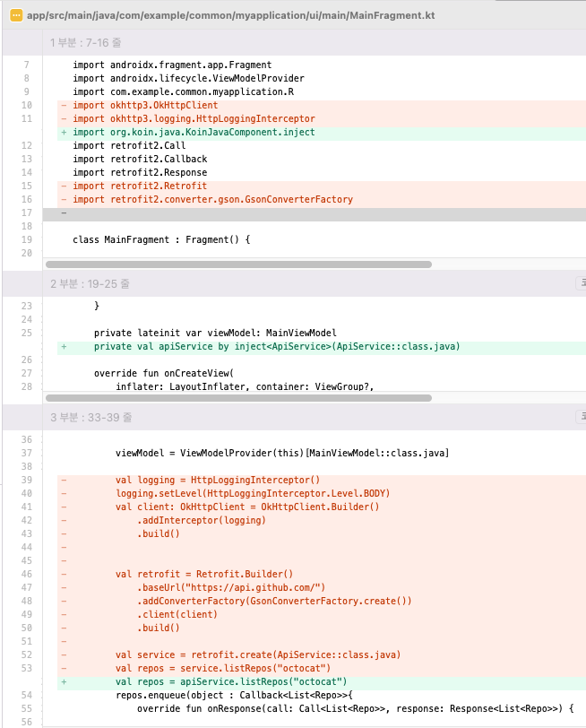The width and height of the screenshot is (586, 728).
Task: Select removed '.build()' on line 43
Action: [159, 534]
